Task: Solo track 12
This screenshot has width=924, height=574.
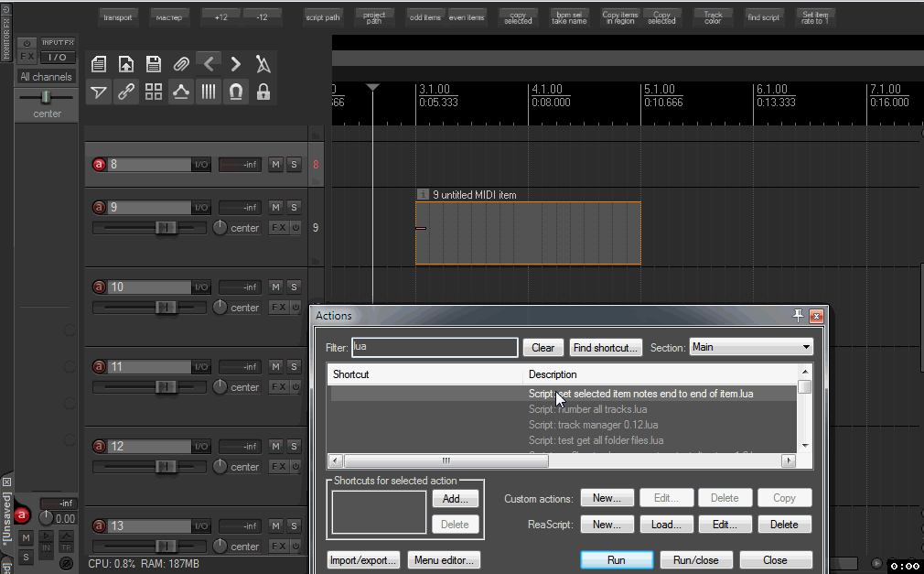Action: [294, 446]
